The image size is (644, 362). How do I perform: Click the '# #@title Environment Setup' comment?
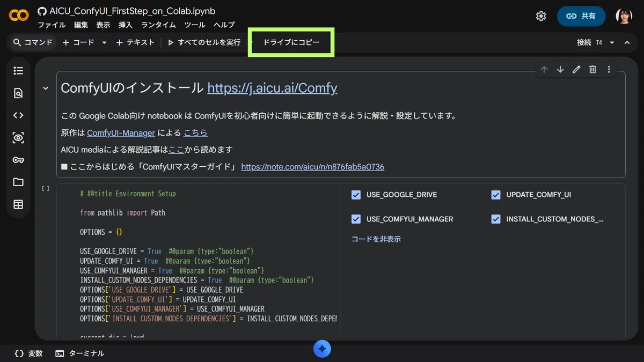[128, 194]
